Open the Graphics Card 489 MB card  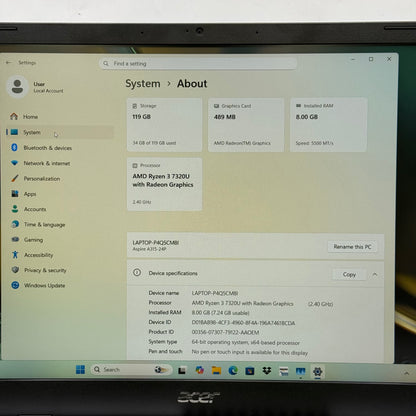pyautogui.click(x=246, y=125)
